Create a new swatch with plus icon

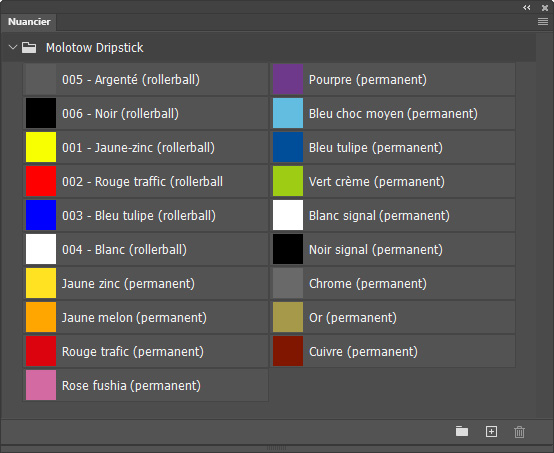coord(491,431)
